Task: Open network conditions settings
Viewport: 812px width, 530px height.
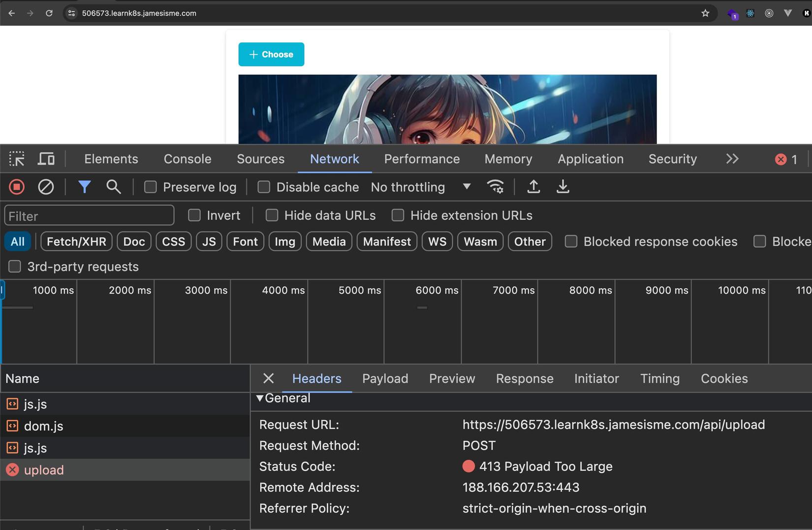Action: [495, 187]
